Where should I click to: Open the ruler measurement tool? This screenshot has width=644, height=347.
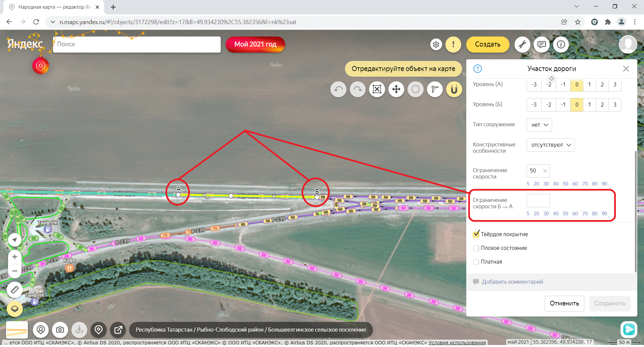tap(15, 290)
